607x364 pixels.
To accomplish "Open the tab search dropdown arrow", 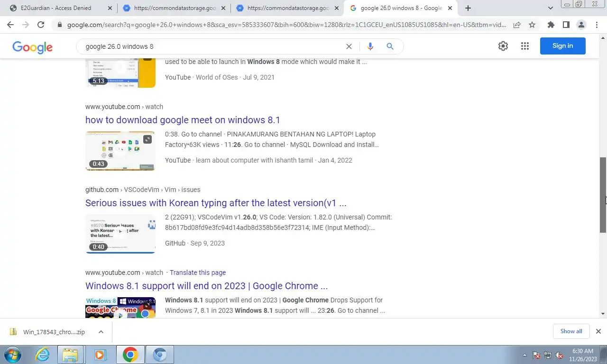I will (x=551, y=8).
